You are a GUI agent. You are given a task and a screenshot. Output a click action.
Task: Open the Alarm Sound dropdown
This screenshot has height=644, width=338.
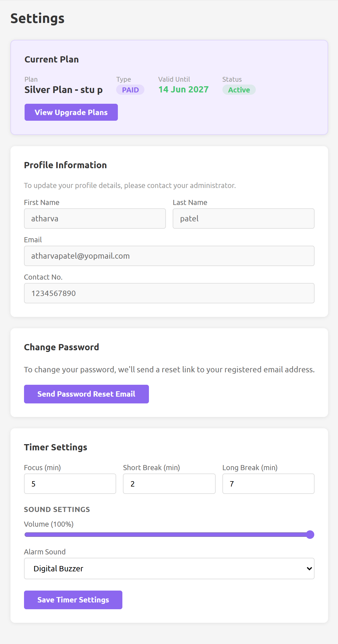(x=169, y=569)
